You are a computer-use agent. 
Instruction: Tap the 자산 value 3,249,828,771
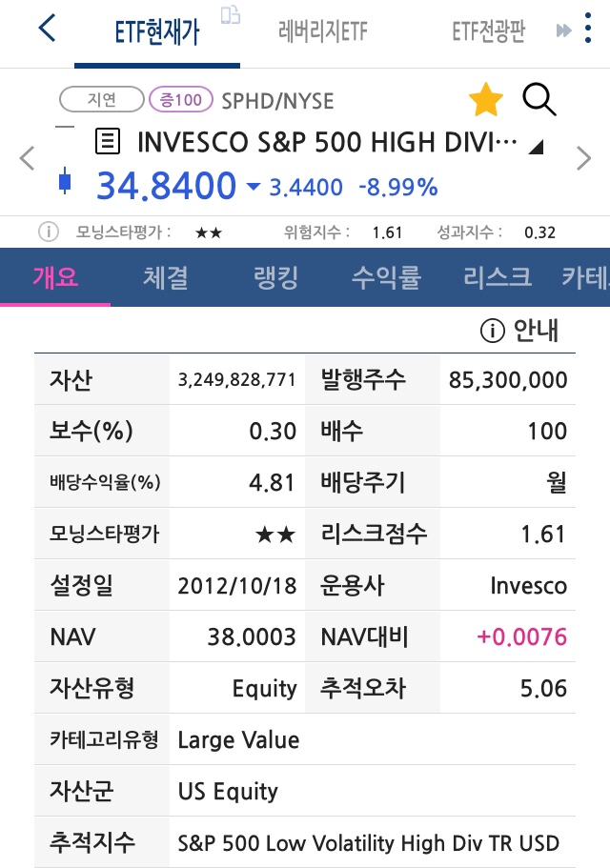click(237, 380)
